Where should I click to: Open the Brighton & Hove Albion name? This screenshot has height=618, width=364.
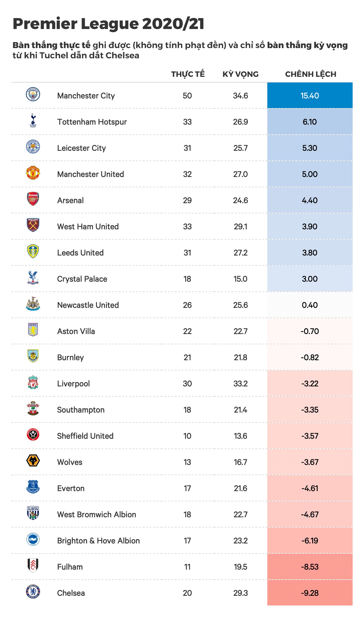tap(98, 541)
